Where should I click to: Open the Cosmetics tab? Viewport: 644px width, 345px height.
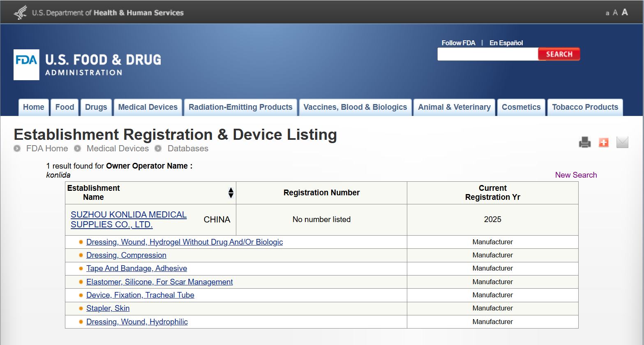click(521, 107)
